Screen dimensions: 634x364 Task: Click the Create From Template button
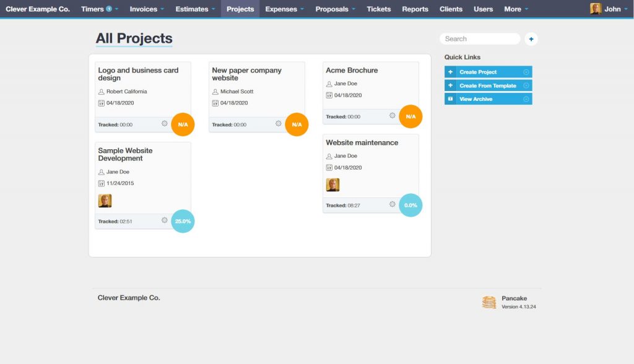(x=488, y=85)
